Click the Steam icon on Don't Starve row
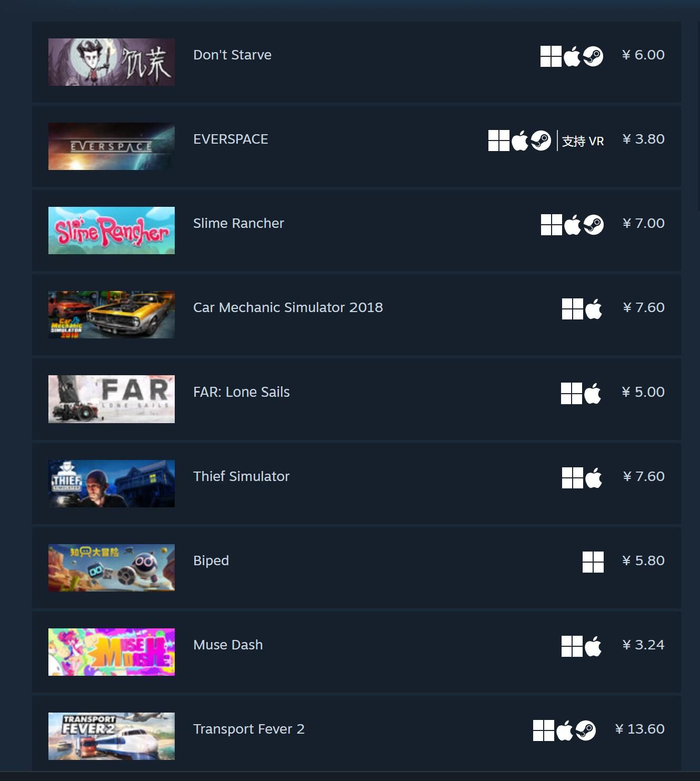 tap(593, 56)
